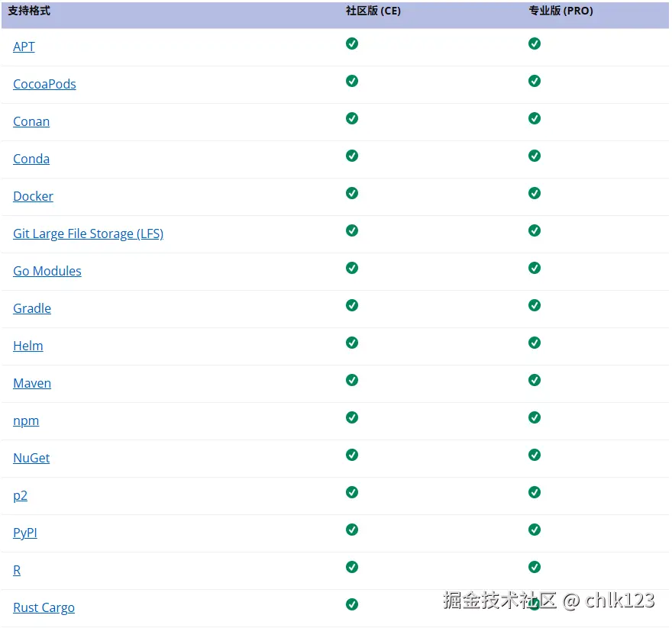Click the PRO checkmark for NuGet
This screenshot has width=672, height=628.
(x=535, y=455)
